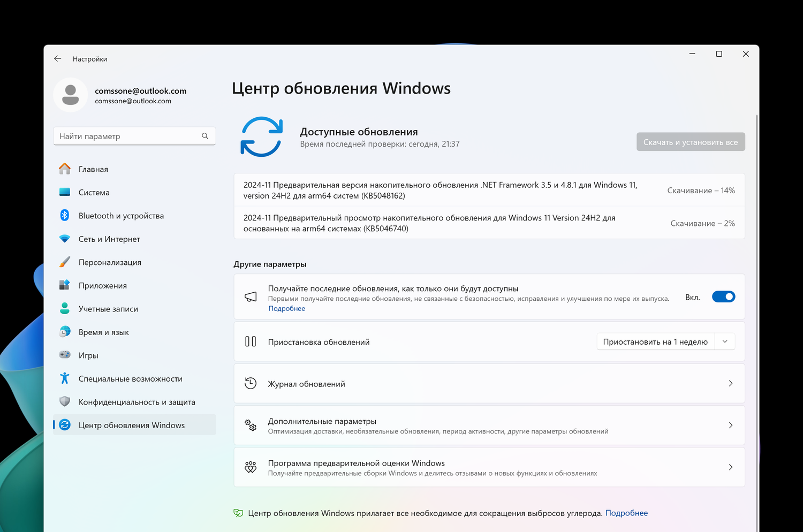Click the Доступные обновления heading
Viewport: 803px width, 532px height.
click(359, 132)
